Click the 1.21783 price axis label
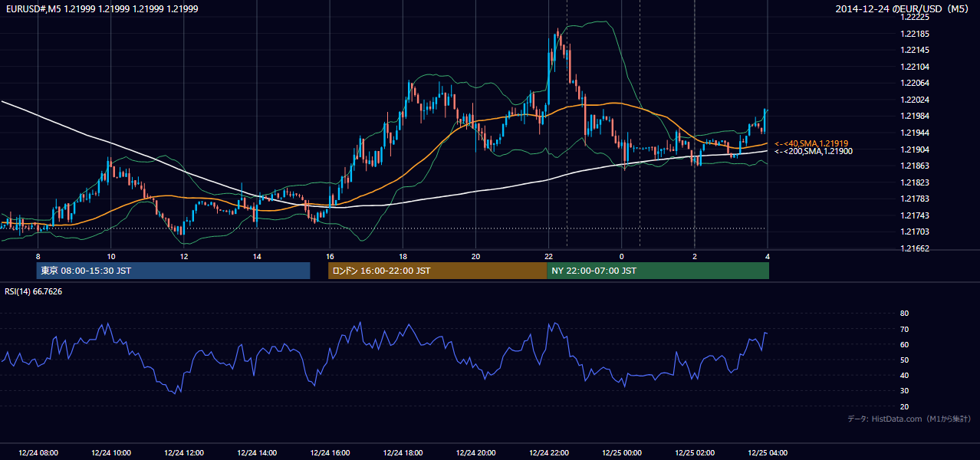 coord(913,199)
